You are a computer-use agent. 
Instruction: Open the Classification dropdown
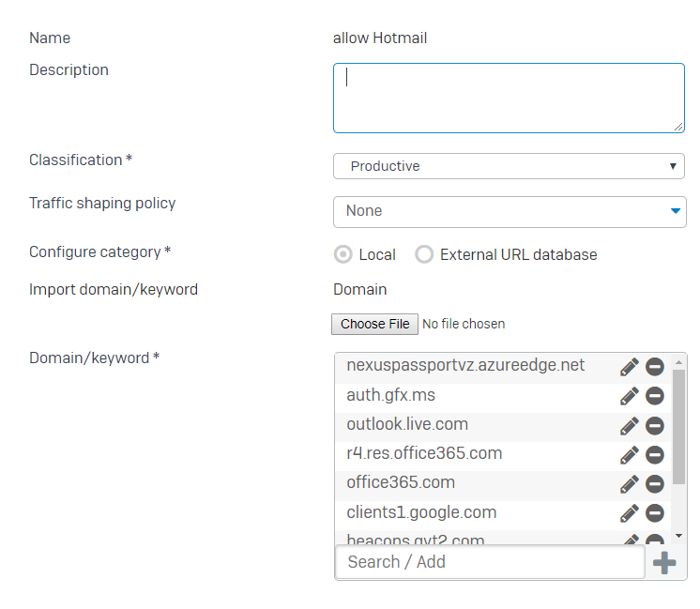[509, 166]
